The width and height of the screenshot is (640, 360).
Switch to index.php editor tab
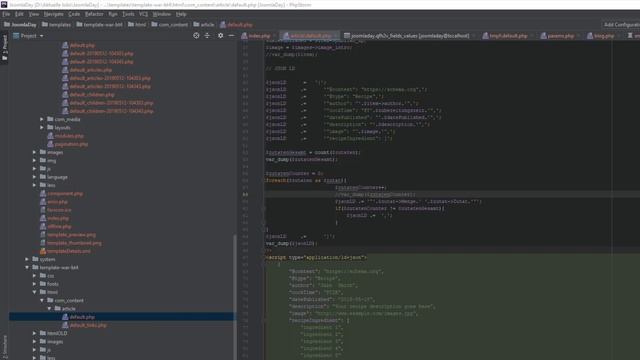tap(256, 36)
